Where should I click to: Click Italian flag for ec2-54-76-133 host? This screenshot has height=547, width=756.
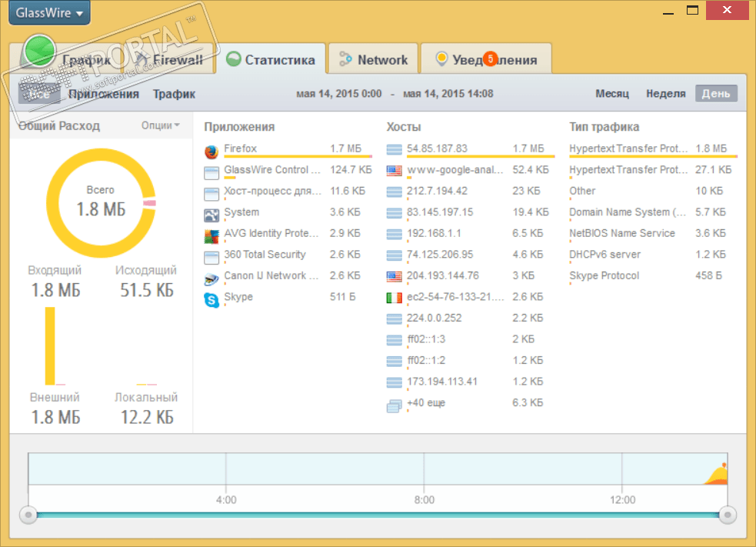394,298
